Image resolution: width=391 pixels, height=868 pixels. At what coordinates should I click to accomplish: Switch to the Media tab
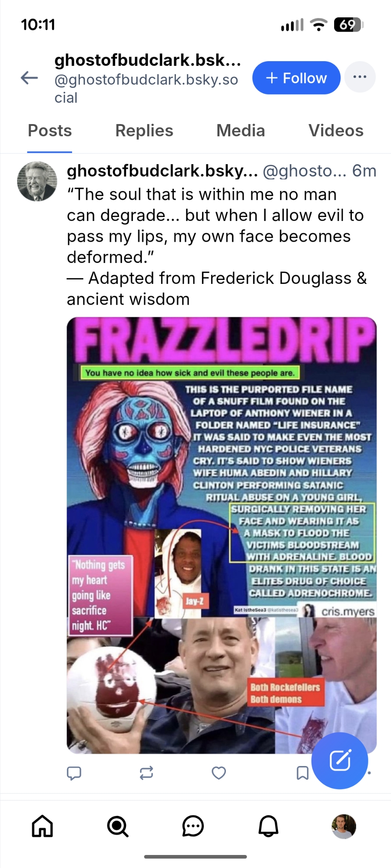[241, 131]
